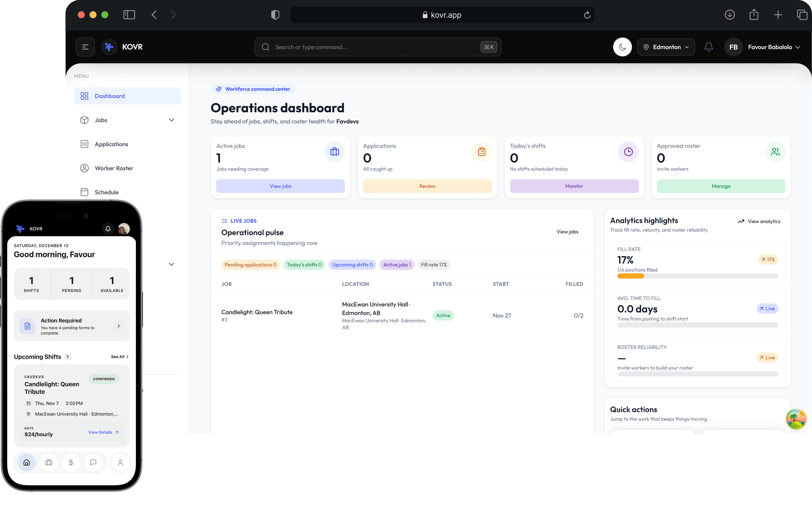Click the Review button on Applications card
Screen dimensions: 812x514
pos(427,186)
